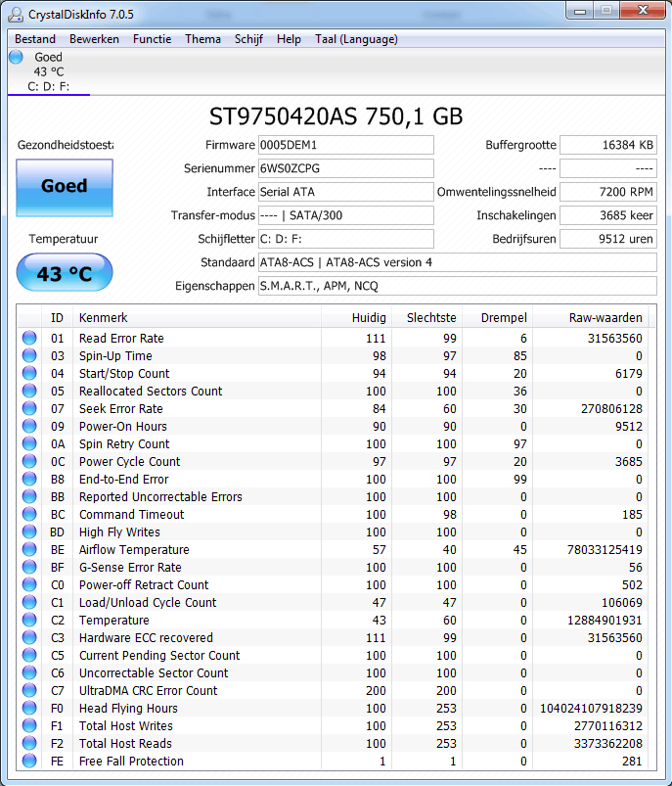Click the Transfer-modus field SATA/300
Image resolution: width=672 pixels, height=786 pixels.
(345, 215)
